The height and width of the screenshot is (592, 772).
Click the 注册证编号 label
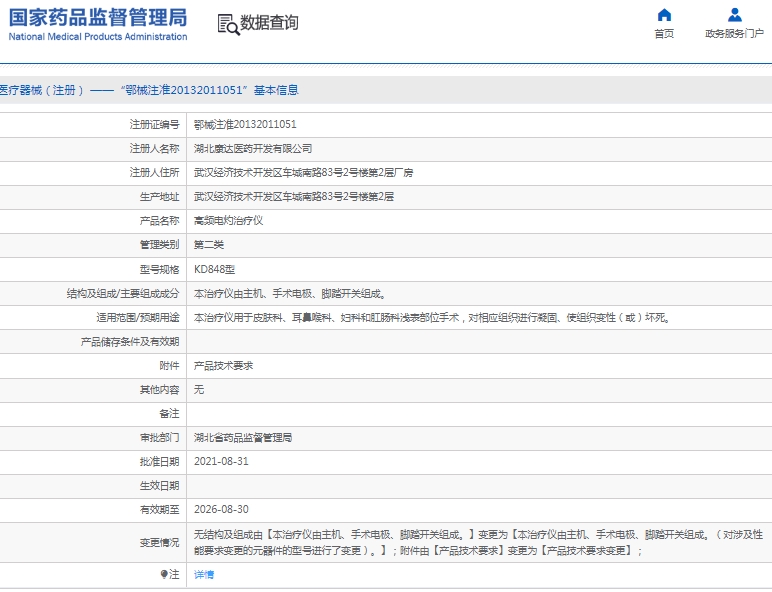[x=155, y=124]
